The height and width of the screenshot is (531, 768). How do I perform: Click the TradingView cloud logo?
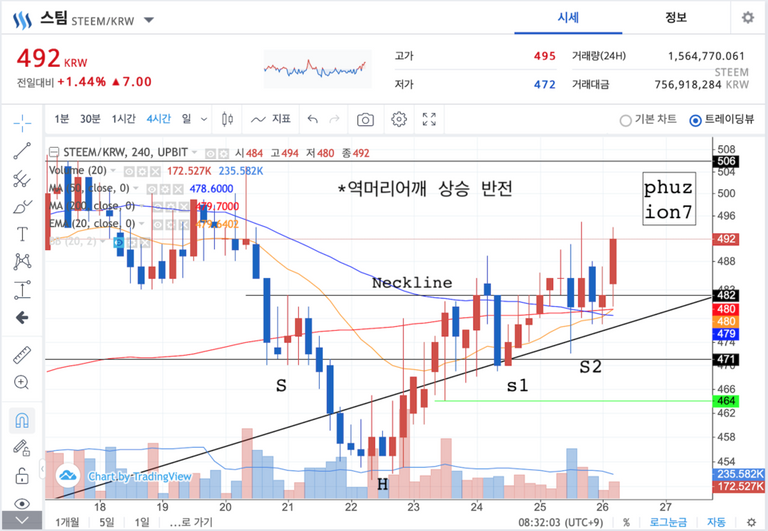68,475
